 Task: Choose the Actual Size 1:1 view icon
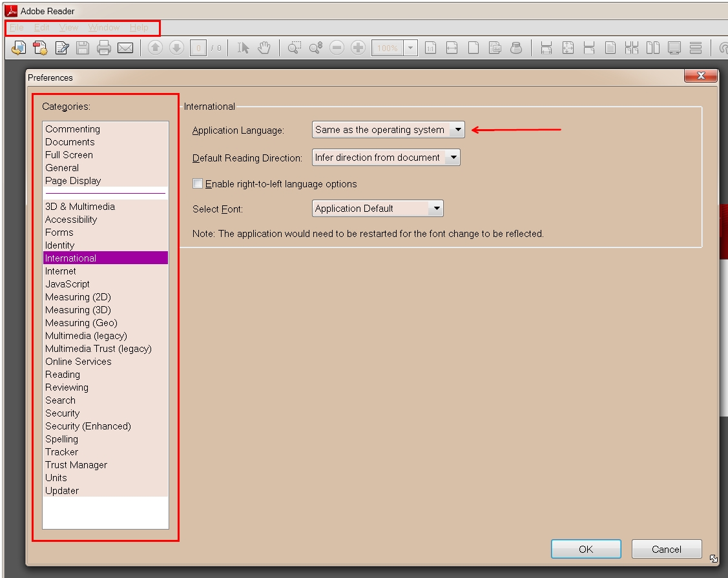432,48
